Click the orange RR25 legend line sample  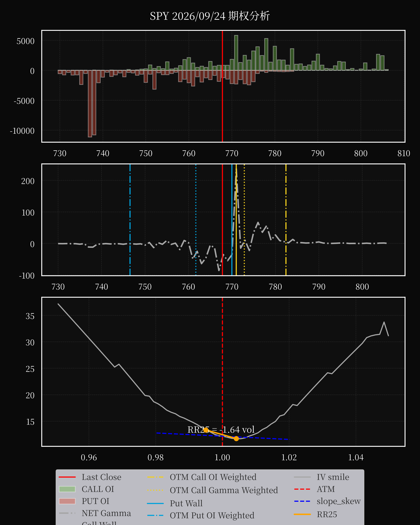tap(302, 514)
